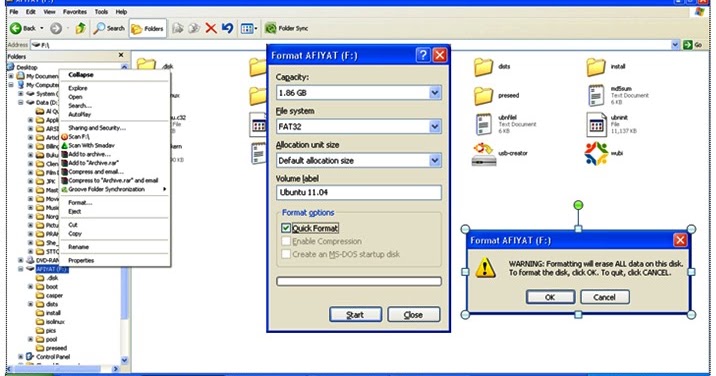Click the Start button in Format dialog
Screen dimensions: 716x376
[x=355, y=314]
